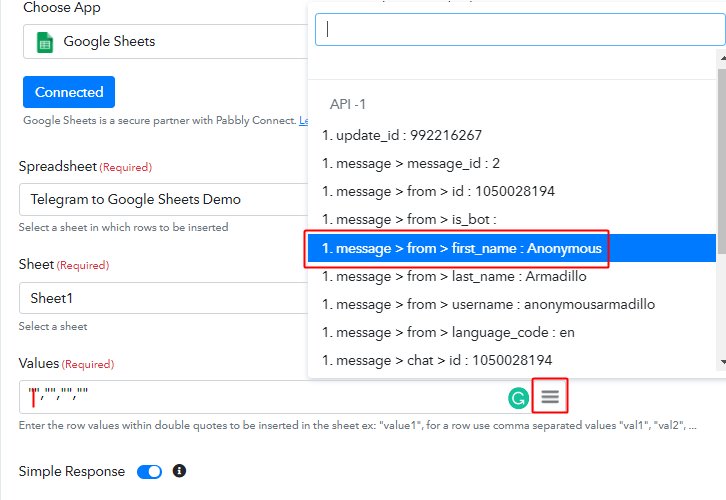Click the green Grammarly icon

(518, 398)
